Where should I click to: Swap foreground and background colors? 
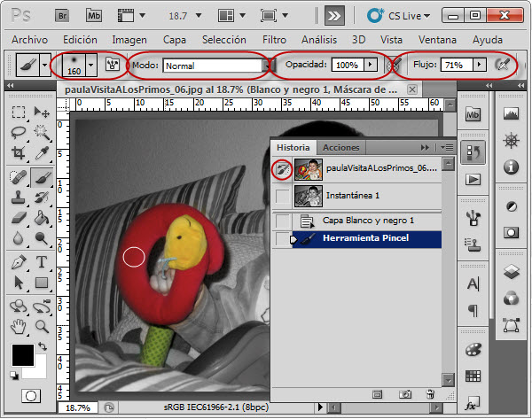pos(43,346)
